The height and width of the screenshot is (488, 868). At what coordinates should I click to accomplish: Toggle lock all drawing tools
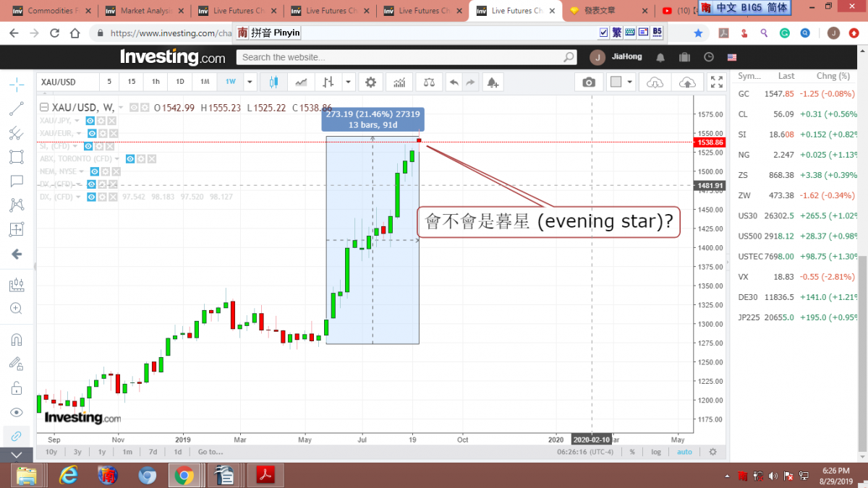pos(17,388)
